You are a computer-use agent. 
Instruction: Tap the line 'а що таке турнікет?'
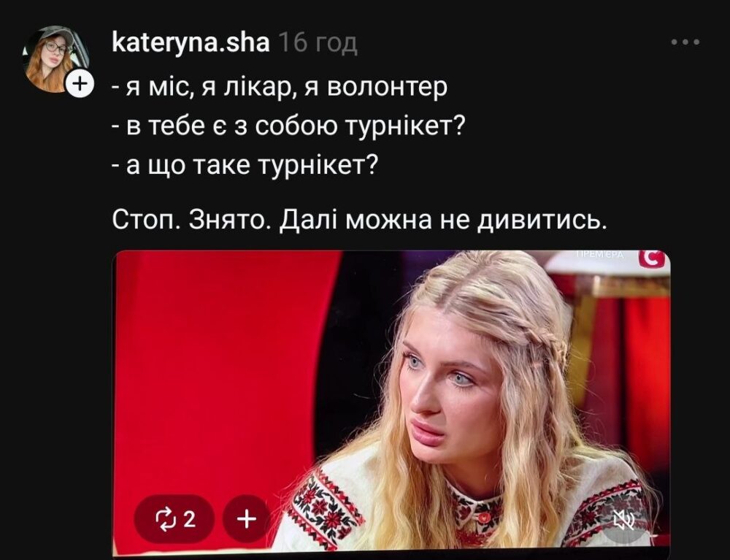pos(244,165)
